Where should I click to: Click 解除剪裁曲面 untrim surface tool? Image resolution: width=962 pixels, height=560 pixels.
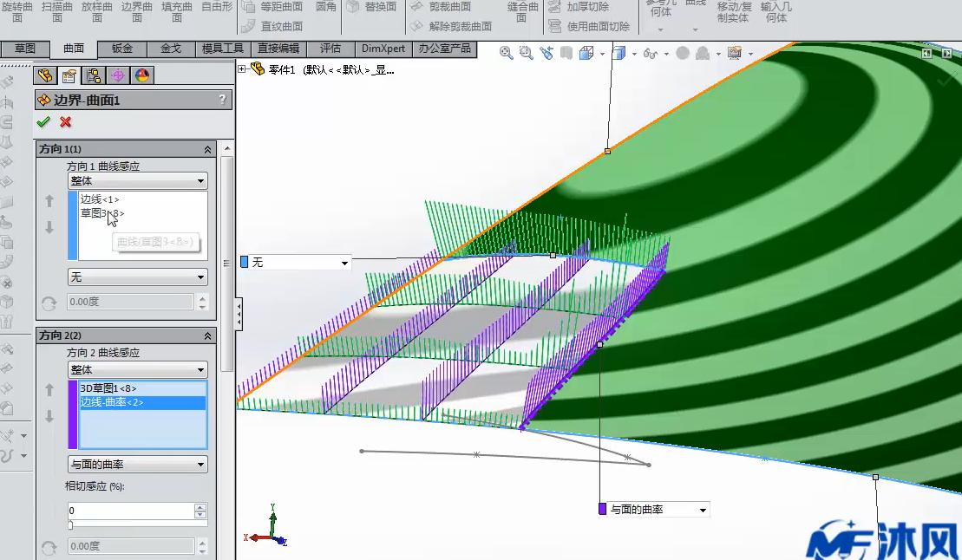click(x=451, y=26)
